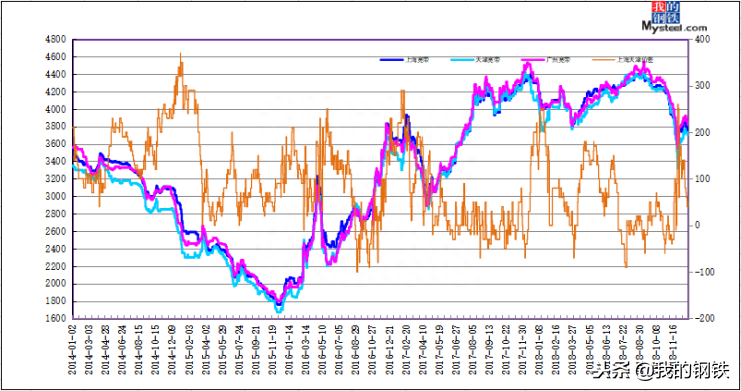Click left axis value 1800
The image size is (741, 391).
pyautogui.click(x=55, y=301)
